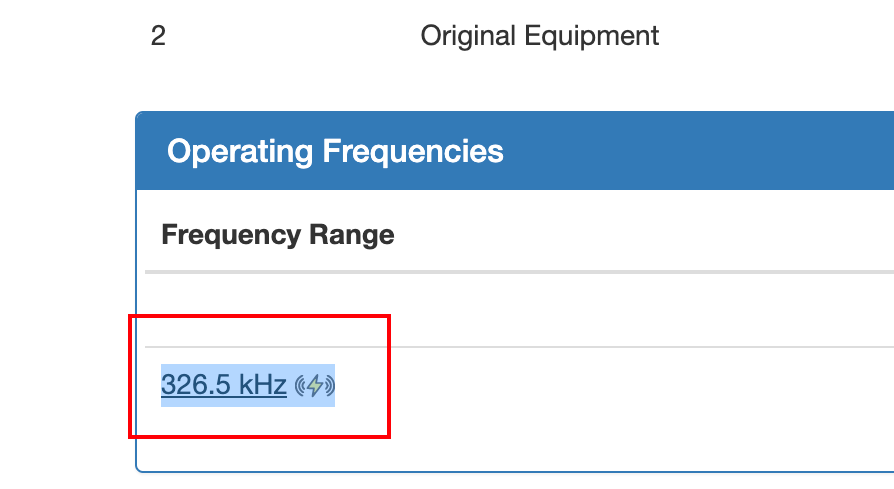Select the Original Equipment cell text
The height and width of the screenshot is (489, 894).
pyautogui.click(x=539, y=36)
